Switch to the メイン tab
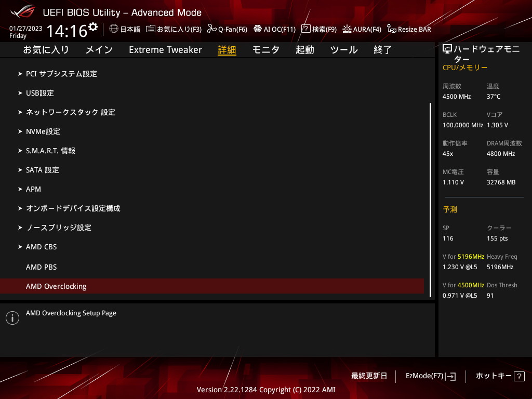The height and width of the screenshot is (399, 532). click(99, 50)
